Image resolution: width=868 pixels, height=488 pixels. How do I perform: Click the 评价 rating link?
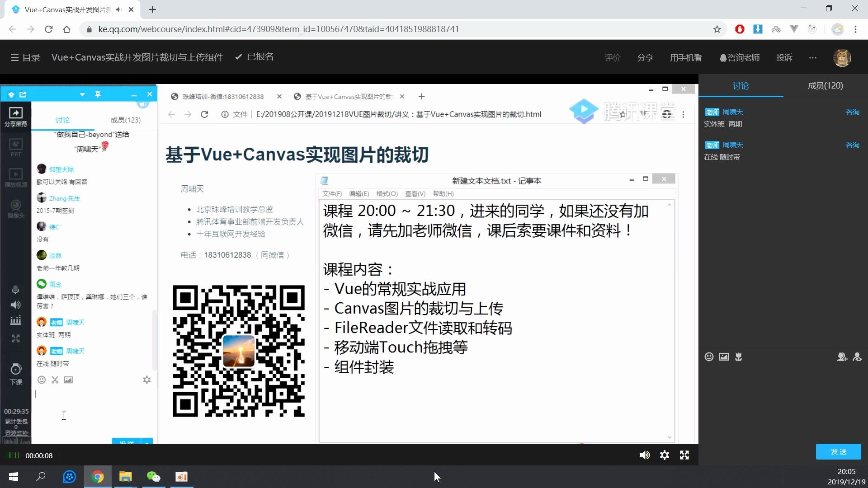click(x=612, y=57)
